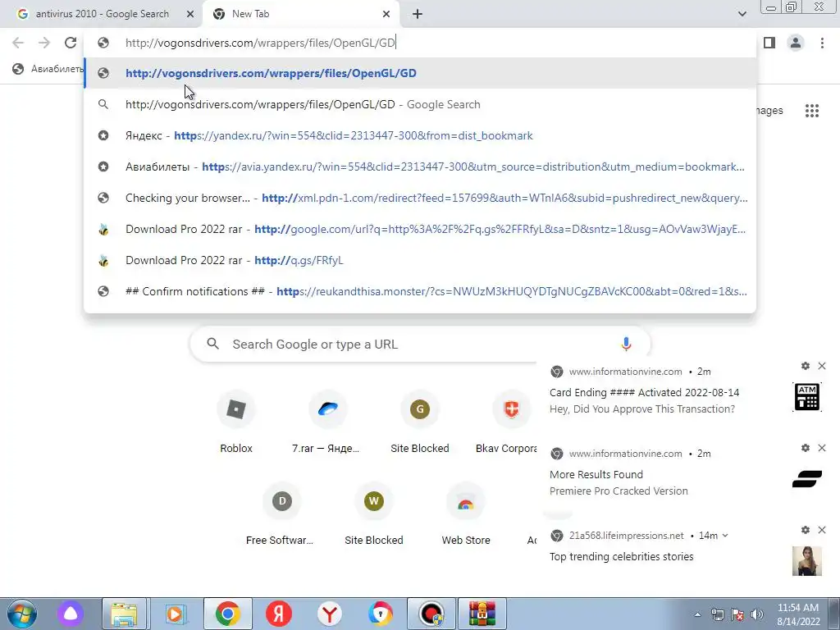Choose the Confirm notifications suggestion
Image resolution: width=840 pixels, height=630 pixels.
point(420,291)
